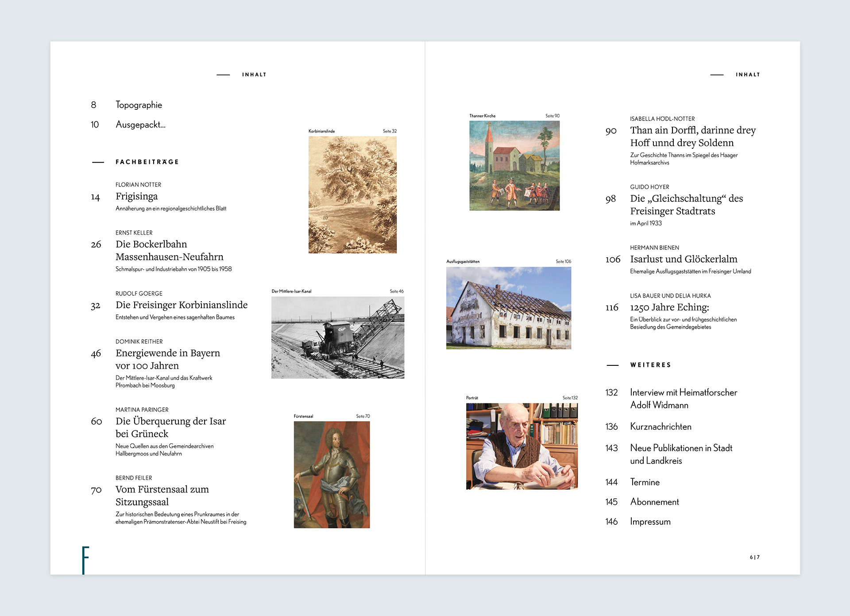The image size is (850, 616).
Task: Click the Ausflugsgaststätten farmhouse photo
Action: pos(508,308)
